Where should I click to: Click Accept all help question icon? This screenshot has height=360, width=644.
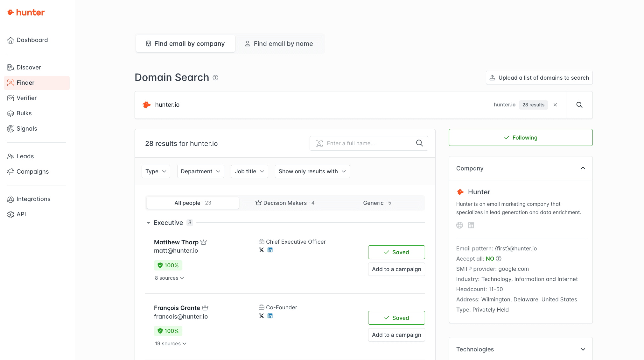[499, 259]
